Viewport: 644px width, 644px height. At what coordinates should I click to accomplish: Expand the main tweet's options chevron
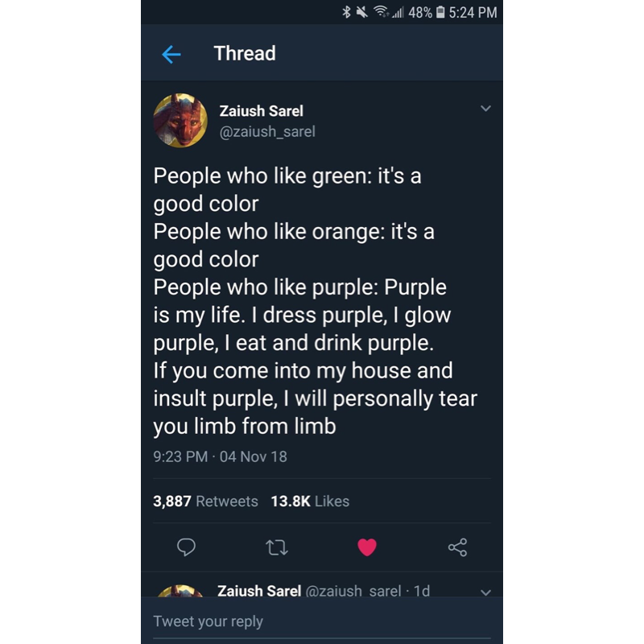485,109
